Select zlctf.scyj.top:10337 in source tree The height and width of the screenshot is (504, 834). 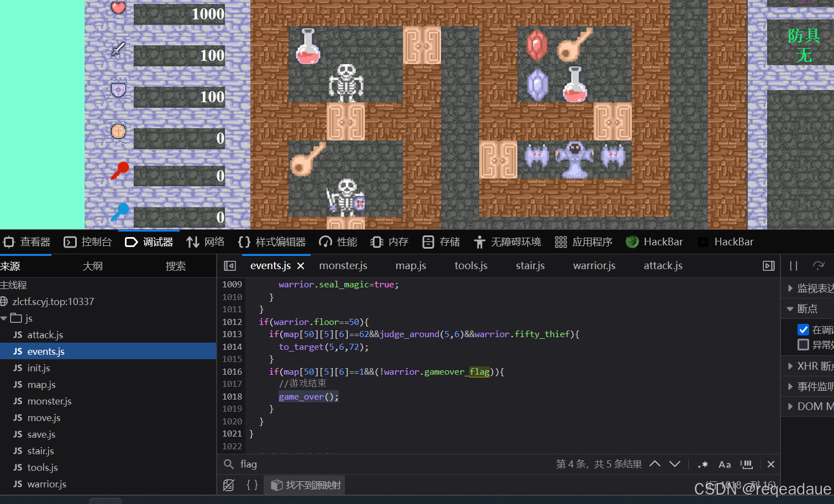click(x=53, y=302)
